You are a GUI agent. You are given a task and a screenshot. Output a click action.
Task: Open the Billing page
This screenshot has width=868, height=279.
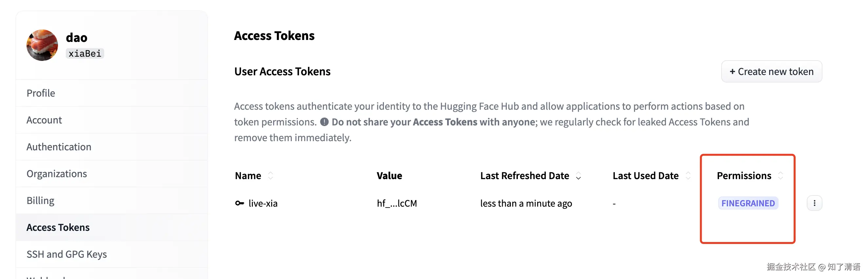click(x=40, y=200)
